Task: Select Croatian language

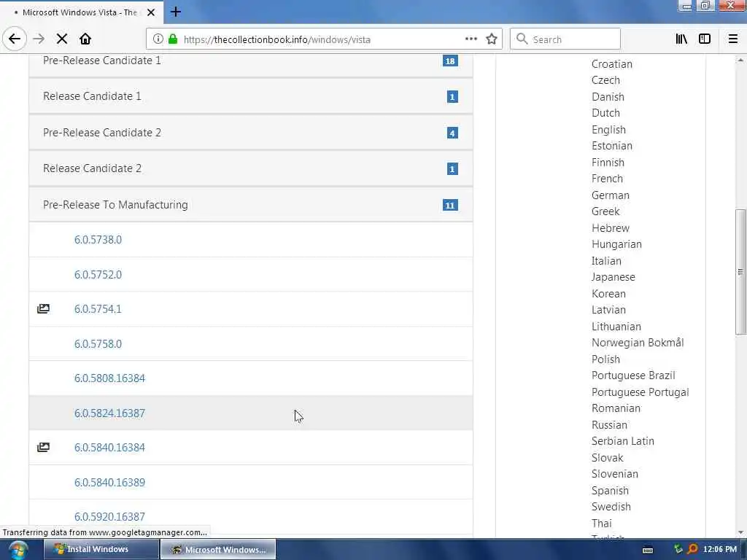Action: pos(612,64)
